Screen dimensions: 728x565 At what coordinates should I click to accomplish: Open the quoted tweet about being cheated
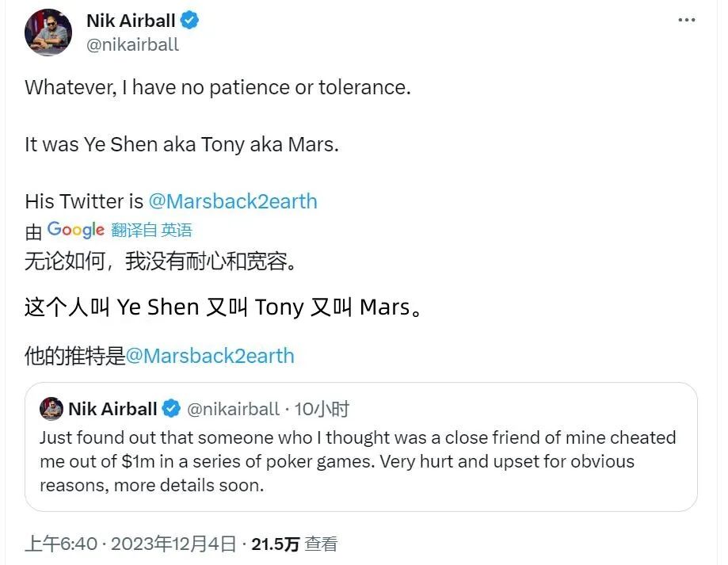(356, 461)
